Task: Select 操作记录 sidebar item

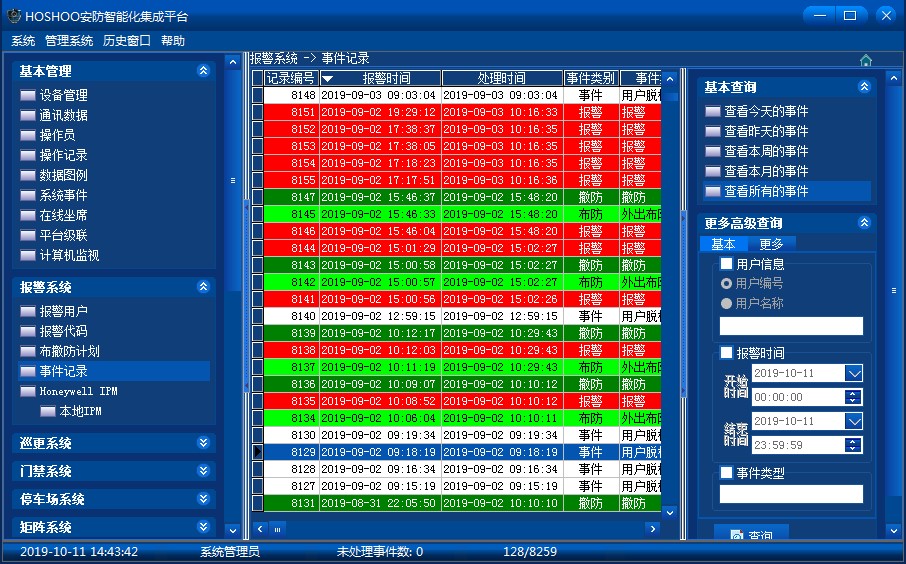Action: [63, 155]
